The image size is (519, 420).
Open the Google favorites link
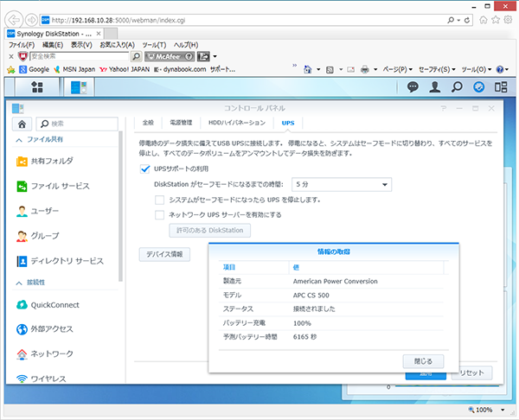[35, 69]
